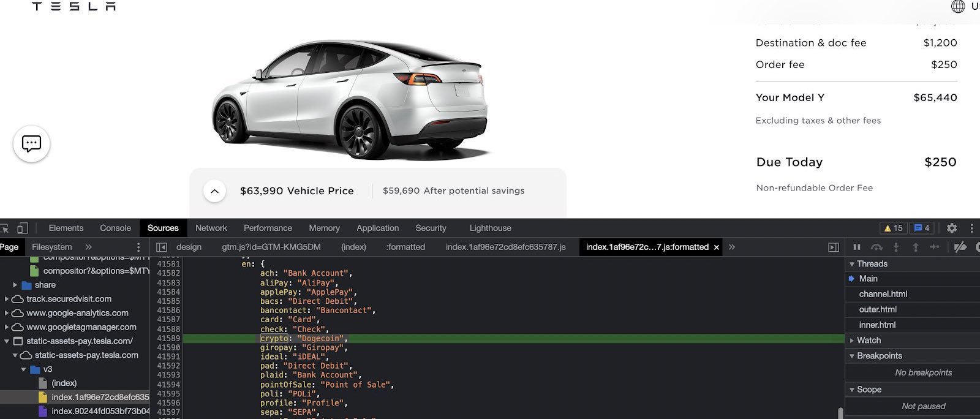Open the Security panel

(431, 228)
